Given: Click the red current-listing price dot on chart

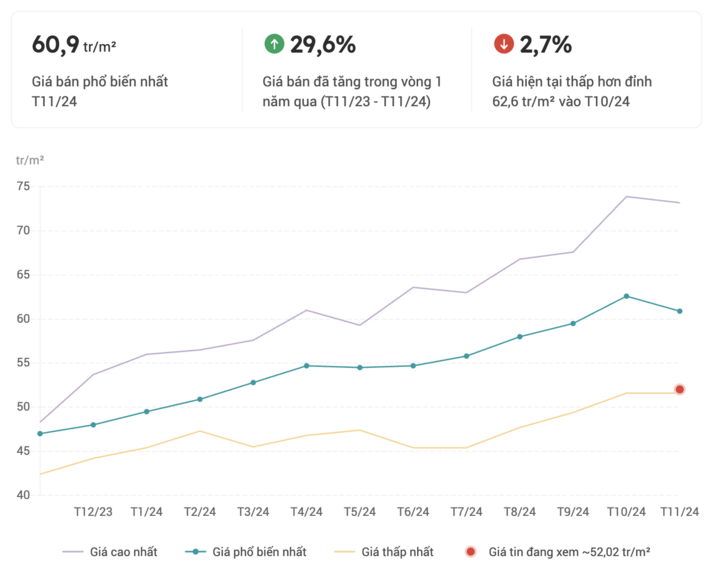Looking at the screenshot, I should [x=680, y=389].
